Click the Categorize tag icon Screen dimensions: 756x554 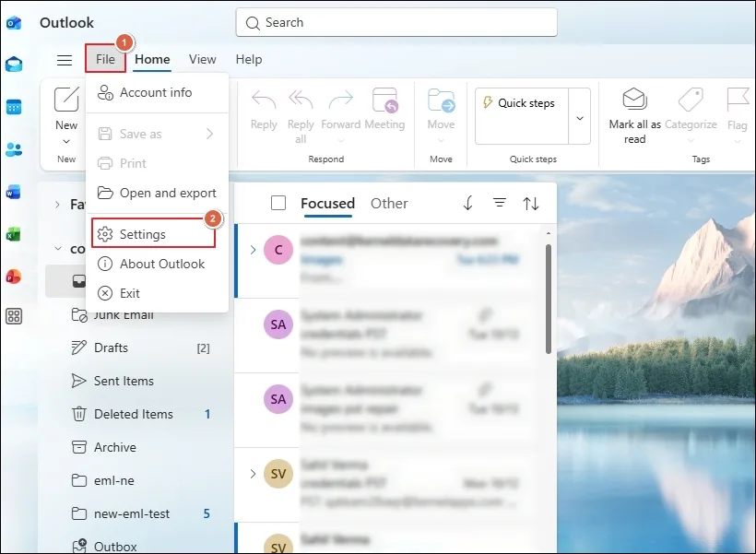(x=691, y=100)
